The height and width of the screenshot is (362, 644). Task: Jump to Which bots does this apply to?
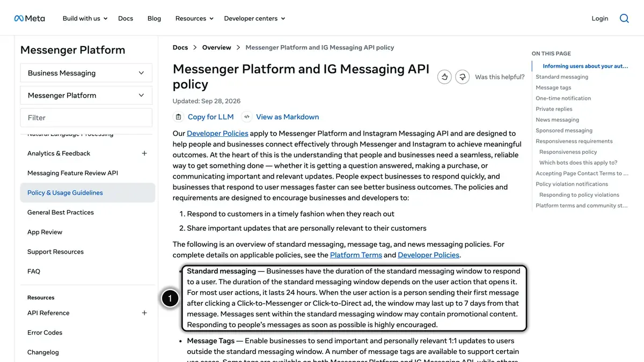578,163
